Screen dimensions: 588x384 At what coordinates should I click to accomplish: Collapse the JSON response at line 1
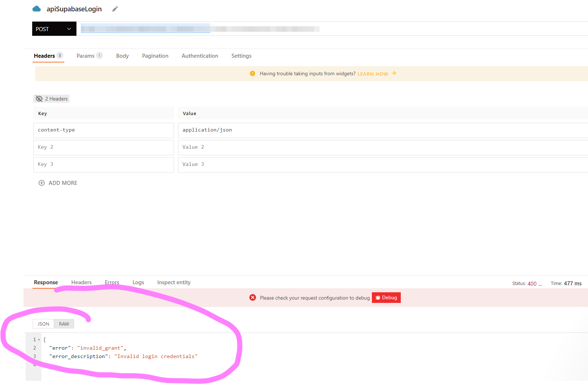tap(39, 339)
